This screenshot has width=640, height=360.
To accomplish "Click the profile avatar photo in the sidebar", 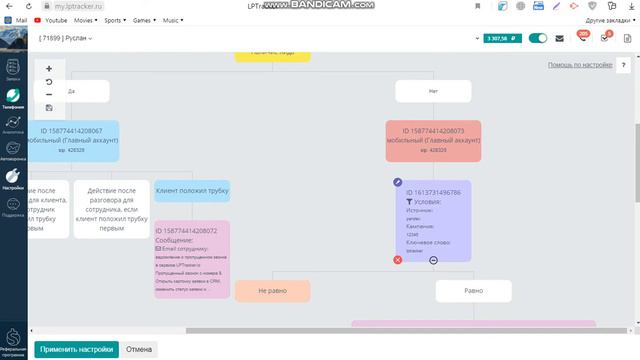I will (14, 39).
